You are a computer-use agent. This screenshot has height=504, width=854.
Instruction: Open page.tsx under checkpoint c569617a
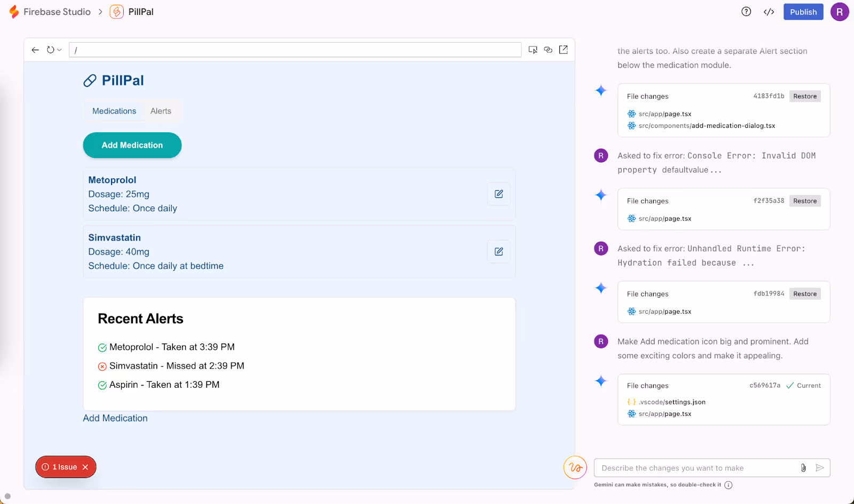tap(660, 414)
